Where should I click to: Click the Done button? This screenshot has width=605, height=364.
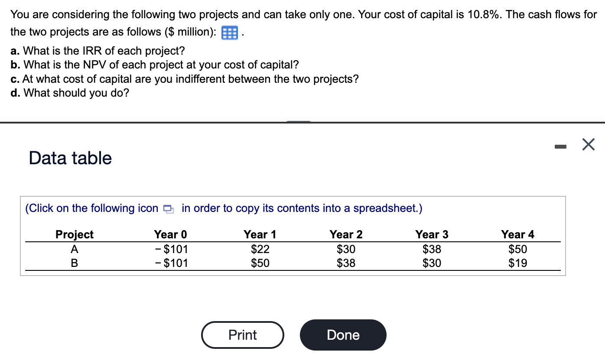click(x=343, y=335)
